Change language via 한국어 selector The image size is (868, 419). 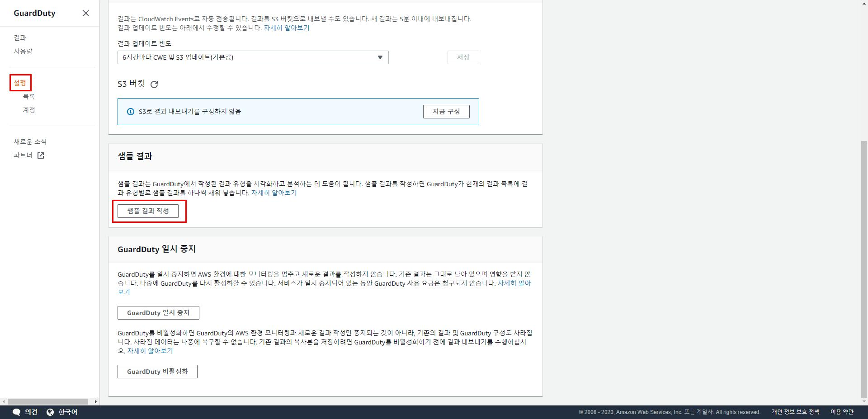click(x=68, y=412)
